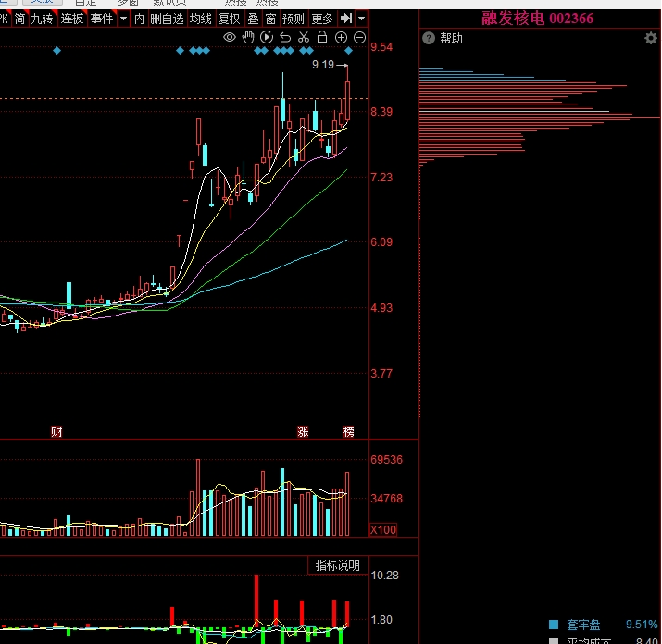Click the 9.19 high price label
Image resolution: width=662 pixels, height=644 pixels.
pos(323,65)
